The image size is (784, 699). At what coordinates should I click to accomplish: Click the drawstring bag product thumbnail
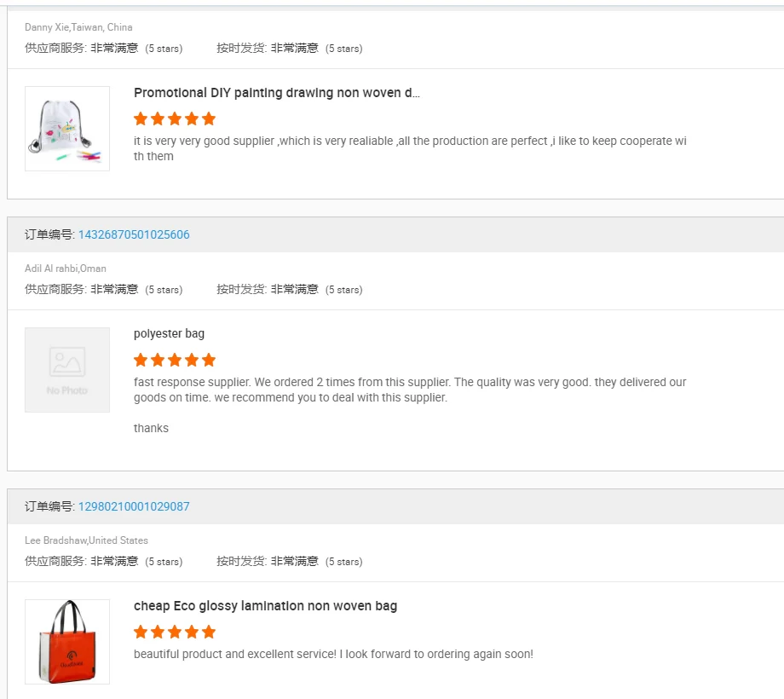coord(67,129)
